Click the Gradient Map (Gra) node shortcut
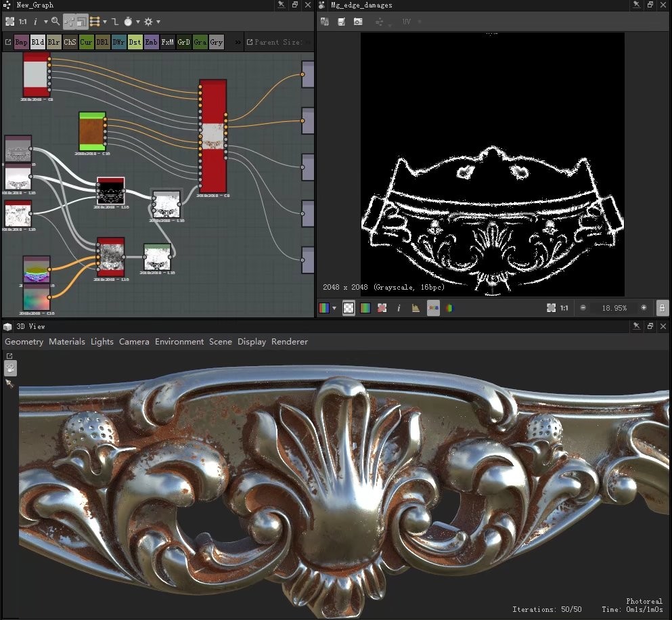 pos(200,42)
